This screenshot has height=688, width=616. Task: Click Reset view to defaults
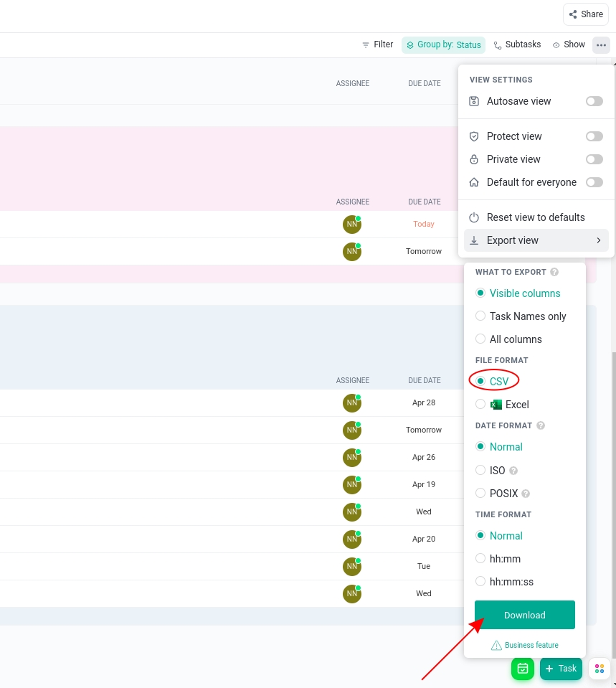[x=536, y=217]
